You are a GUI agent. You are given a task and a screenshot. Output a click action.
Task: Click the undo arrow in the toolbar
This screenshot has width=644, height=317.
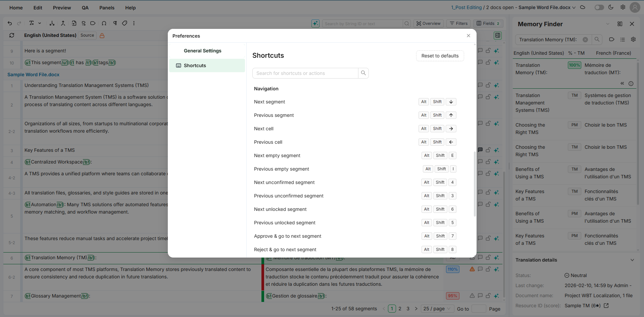click(x=10, y=23)
